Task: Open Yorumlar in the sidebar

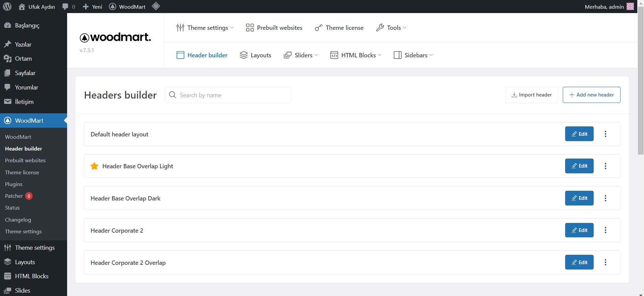Action: pos(34,87)
